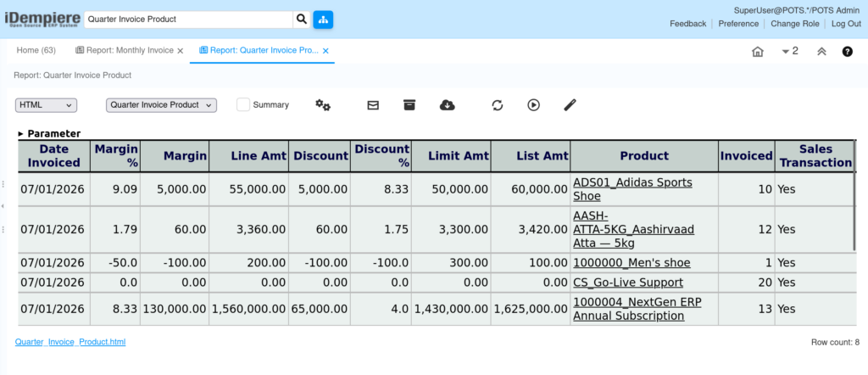The width and height of the screenshot is (868, 375).
Task: Select the 130,000.00 Margin cell
Action: tap(175, 309)
